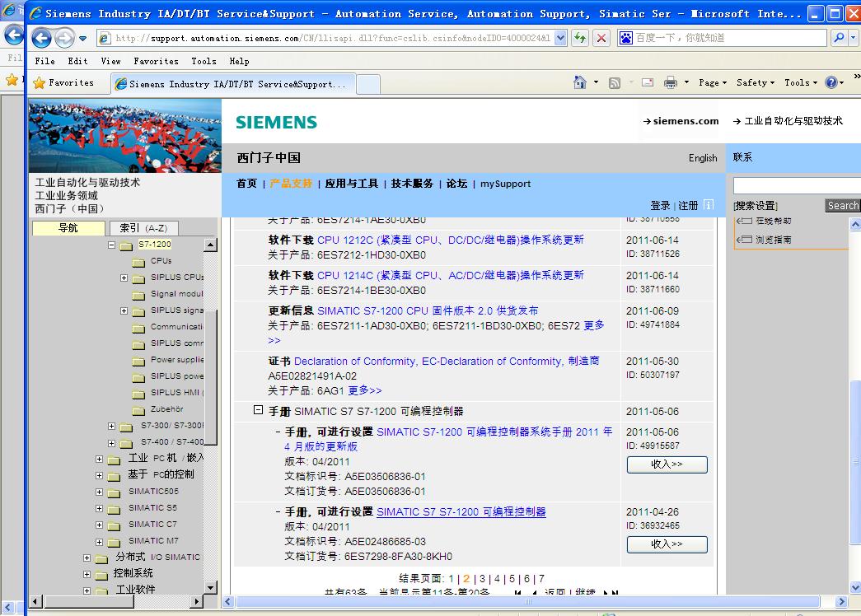Expand the 控制系统 tree node
Viewport: 861px width, 616px height.
(x=87, y=574)
